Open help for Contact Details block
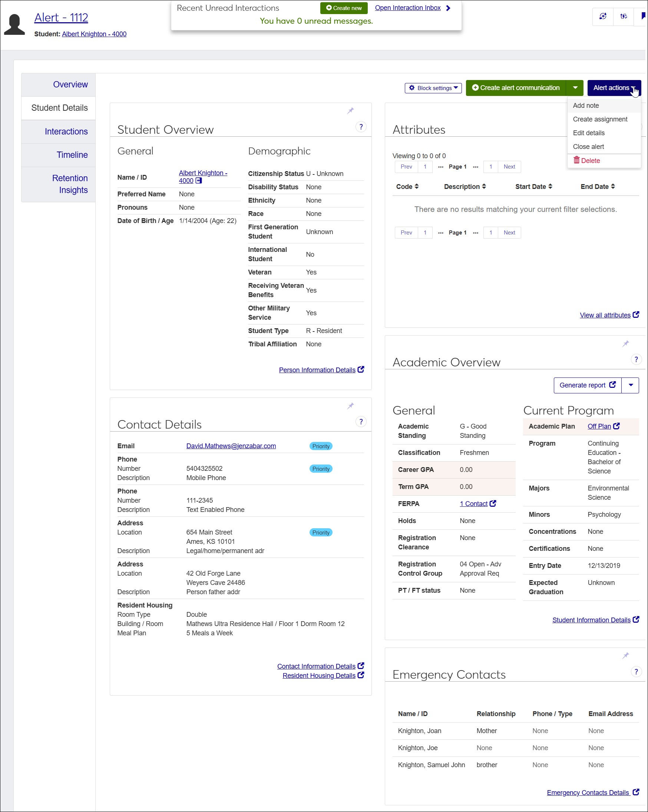This screenshot has height=812, width=648. coord(361,422)
